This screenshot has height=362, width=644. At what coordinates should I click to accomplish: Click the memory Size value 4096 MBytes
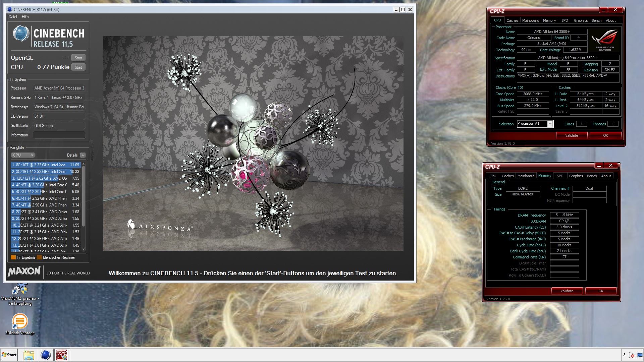click(523, 194)
